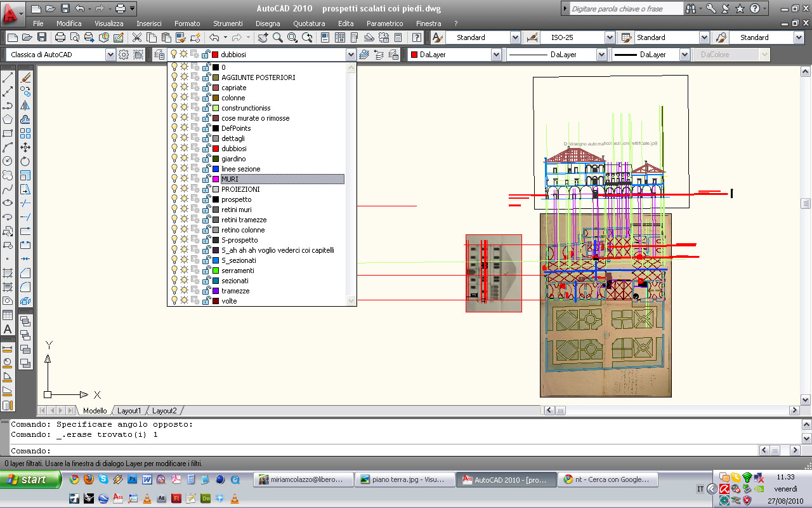Open the DaLayer color control dropdown
Viewport: 812px width, 508px height.
(496, 55)
